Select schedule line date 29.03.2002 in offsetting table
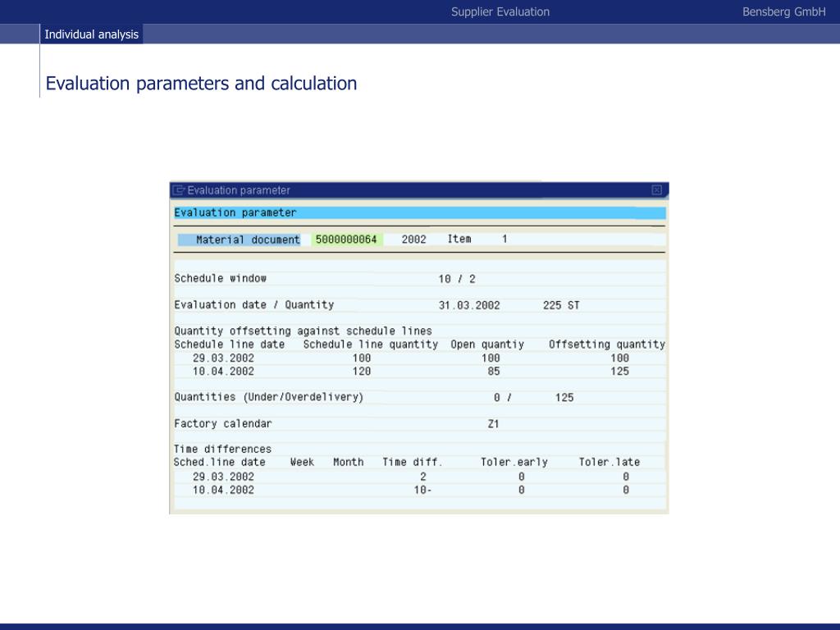The height and width of the screenshot is (630, 840). pyautogui.click(x=223, y=358)
